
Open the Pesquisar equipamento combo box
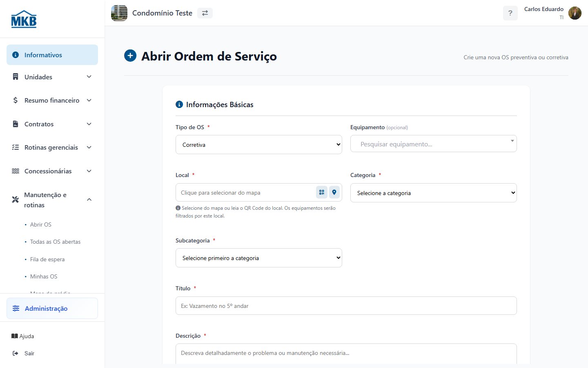tap(434, 144)
